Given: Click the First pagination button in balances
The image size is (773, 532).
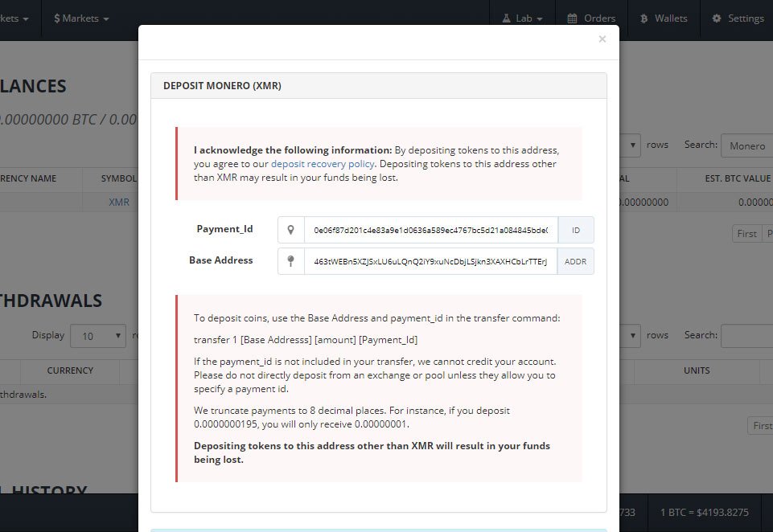Looking at the screenshot, I should point(746,234).
